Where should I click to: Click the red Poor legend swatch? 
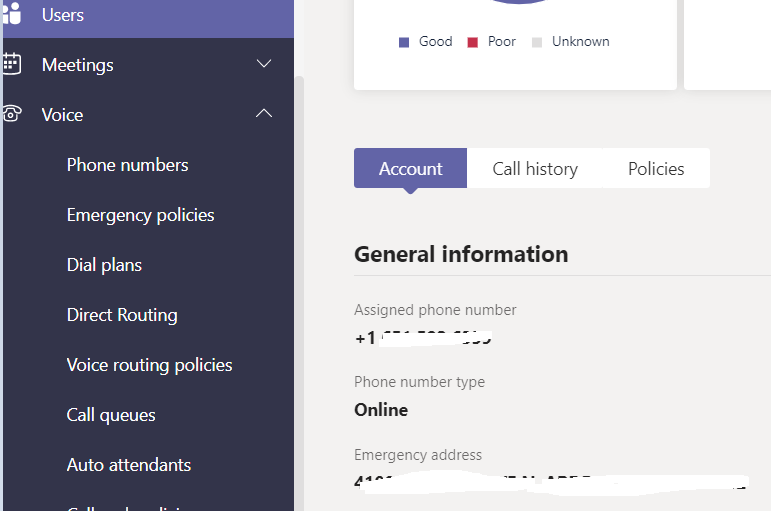tap(473, 42)
